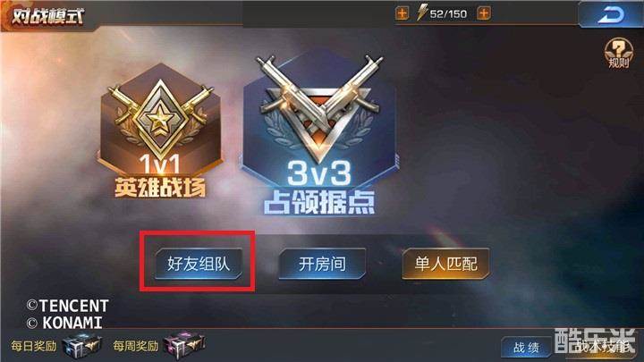
Task: Select the 1v1 英雄战场 mode badge
Action: (160, 130)
